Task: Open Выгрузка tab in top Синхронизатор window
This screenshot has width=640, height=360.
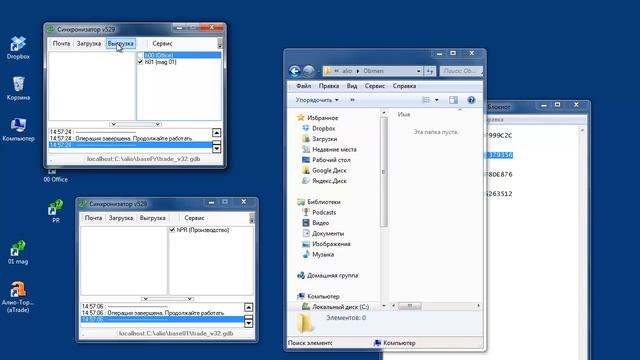Action: (x=121, y=43)
